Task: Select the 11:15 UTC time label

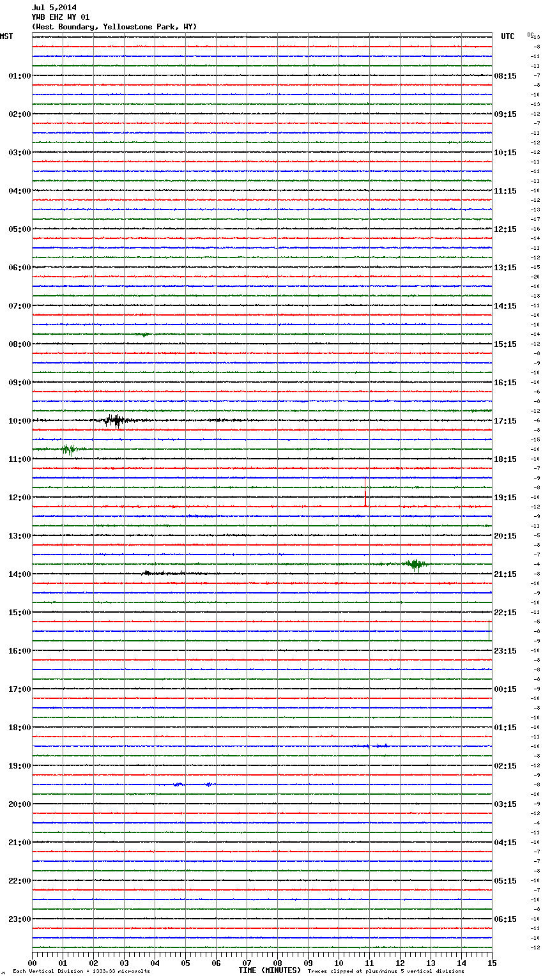Action: click(x=505, y=191)
